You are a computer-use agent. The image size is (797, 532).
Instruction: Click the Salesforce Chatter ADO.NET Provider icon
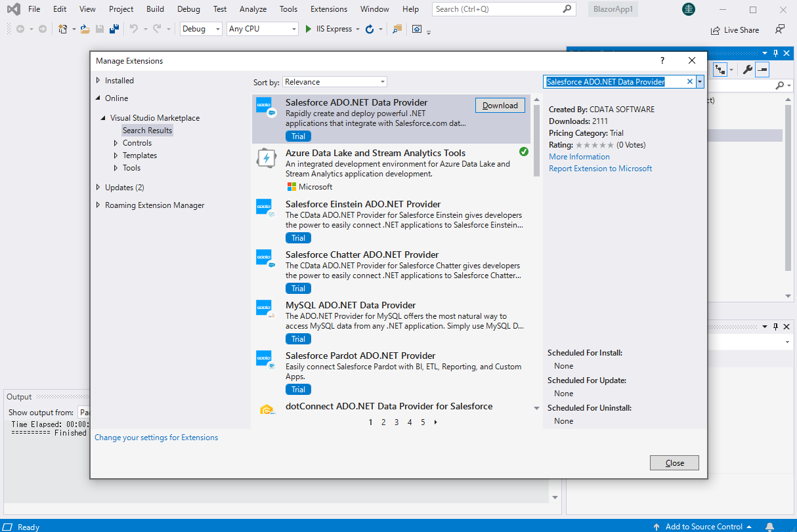[265, 258]
